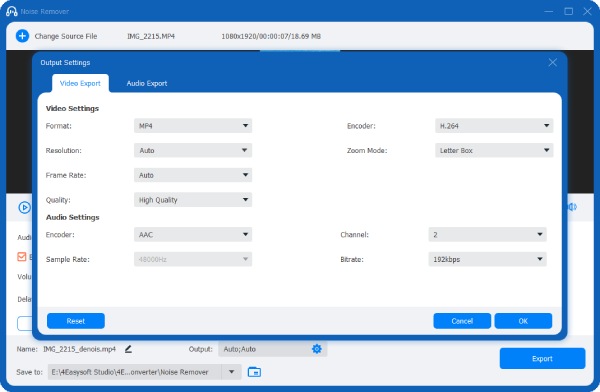Click the Output field showing Auto;Auto

tap(272, 349)
